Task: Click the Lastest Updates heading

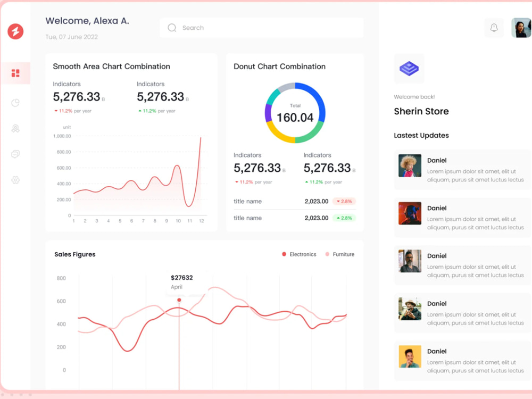Action: [x=421, y=135]
